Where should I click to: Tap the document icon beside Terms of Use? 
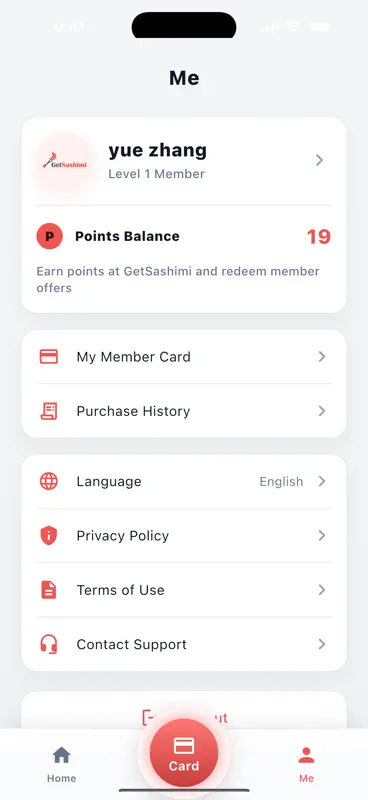click(49, 590)
